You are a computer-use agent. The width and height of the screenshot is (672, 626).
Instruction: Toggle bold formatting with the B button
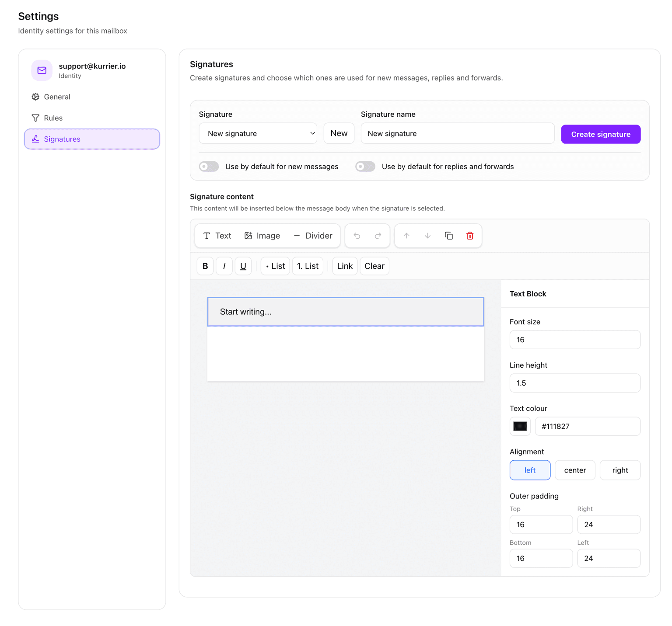click(x=205, y=266)
